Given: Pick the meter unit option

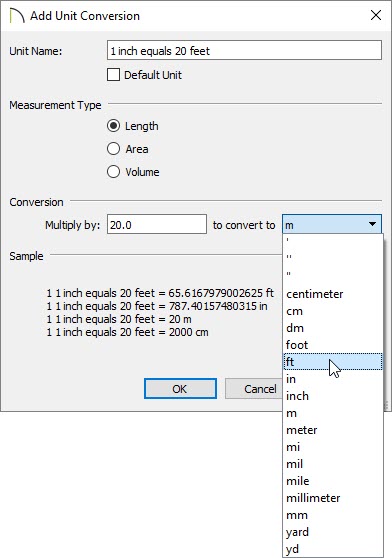Looking at the screenshot, I should pyautogui.click(x=333, y=430).
